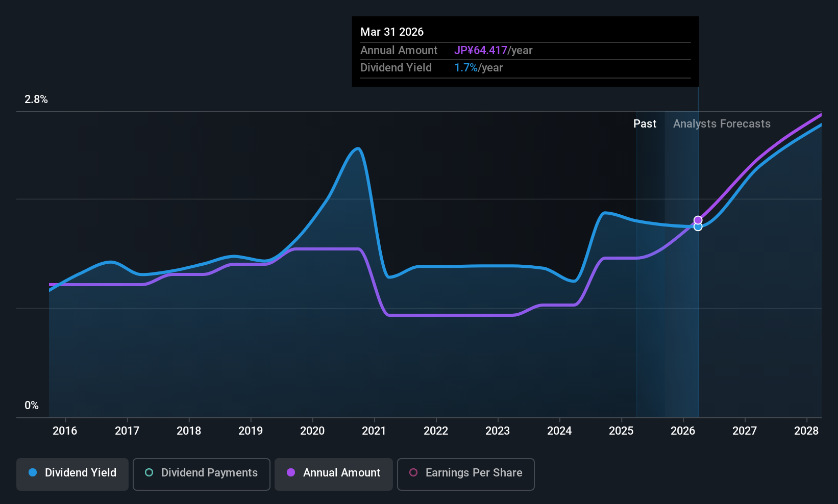Screen dimensions: 838x504
Task: Click the 2028 x-axis year label
Action: (x=806, y=431)
